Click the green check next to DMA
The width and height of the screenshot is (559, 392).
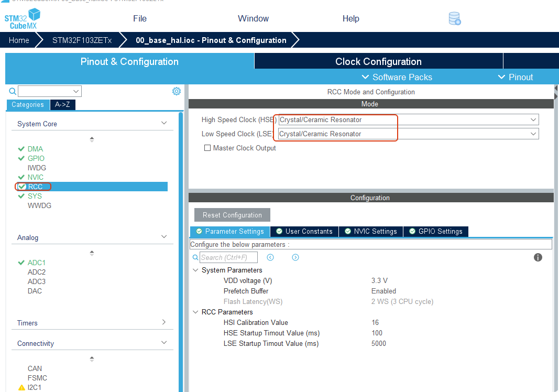[x=21, y=149]
